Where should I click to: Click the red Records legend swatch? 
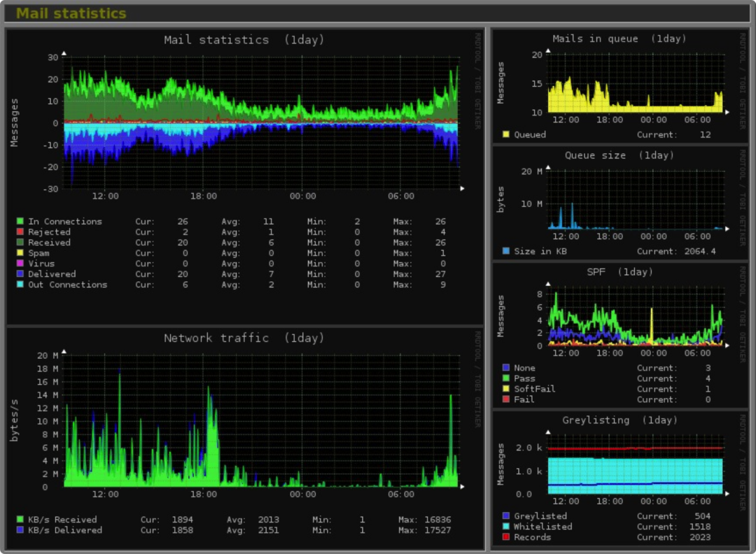coord(506,537)
